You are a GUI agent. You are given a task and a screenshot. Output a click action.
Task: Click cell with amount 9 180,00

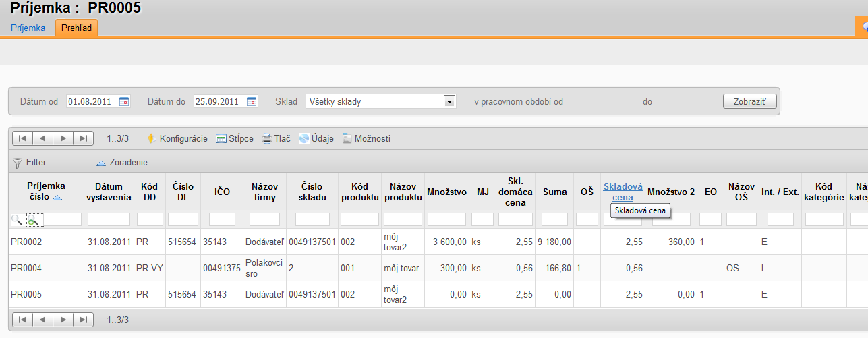[555, 242]
